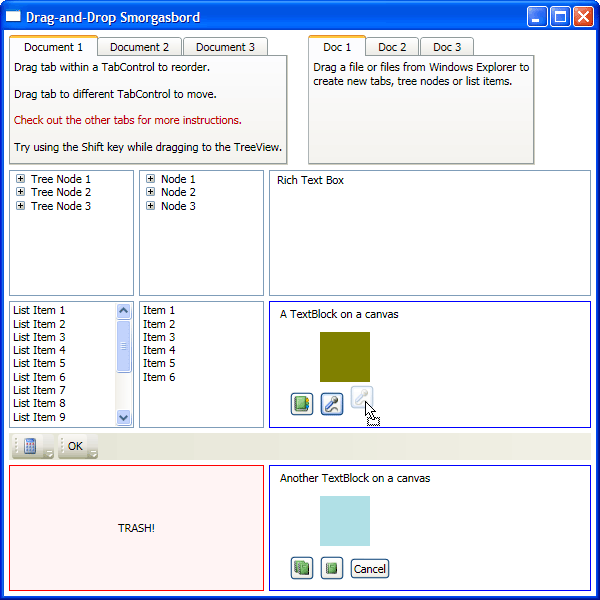The image size is (600, 600).
Task: Click the window icon in the title bar
Action: [13, 16]
